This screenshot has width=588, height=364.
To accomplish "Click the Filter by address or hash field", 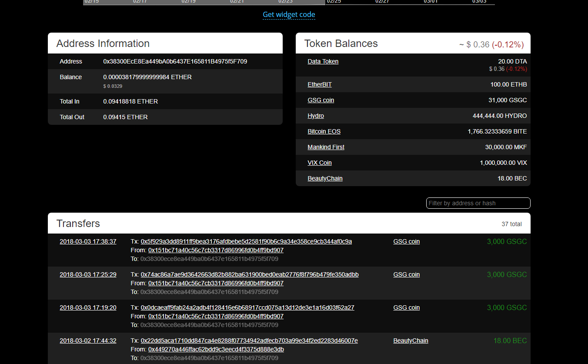I will click(478, 204).
